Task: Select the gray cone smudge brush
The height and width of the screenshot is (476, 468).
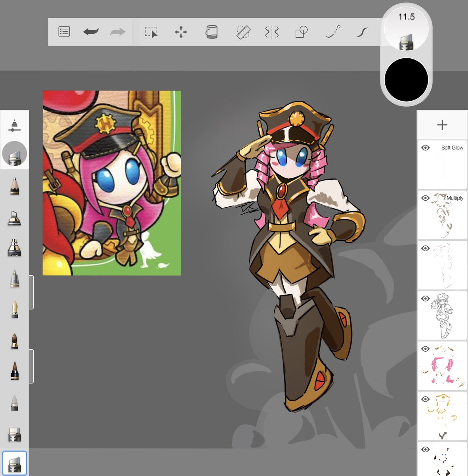Action: pyautogui.click(x=14, y=402)
